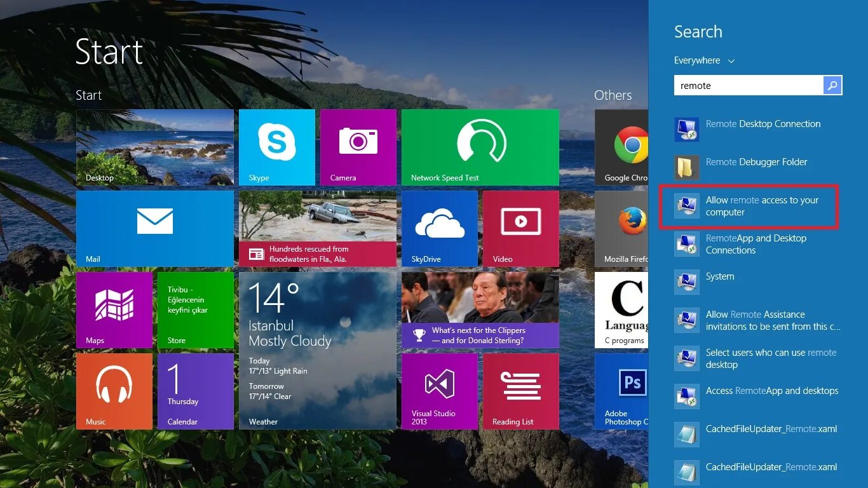The width and height of the screenshot is (868, 488).
Task: Open the Clippers sports news tile
Action: 480,310
